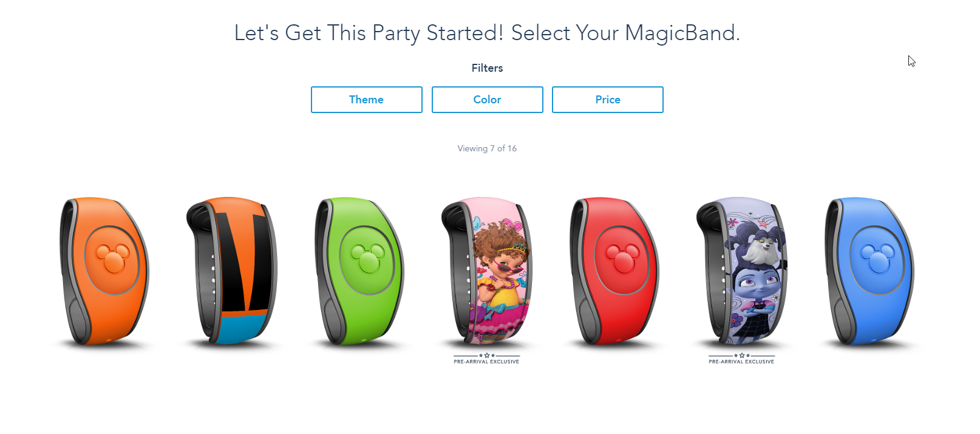Click the stars emblem under the pink band
The height and width of the screenshot is (434, 980).
(486, 355)
